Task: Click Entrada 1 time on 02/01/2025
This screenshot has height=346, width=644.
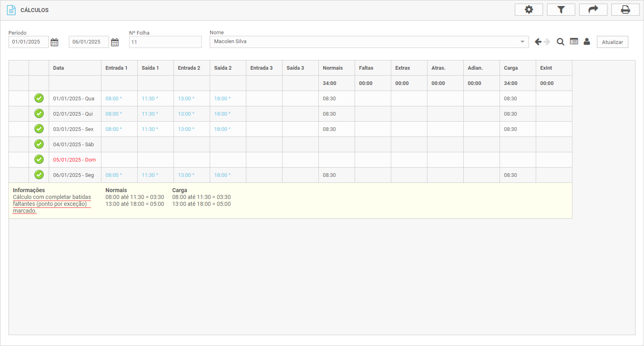Action: pyautogui.click(x=112, y=114)
